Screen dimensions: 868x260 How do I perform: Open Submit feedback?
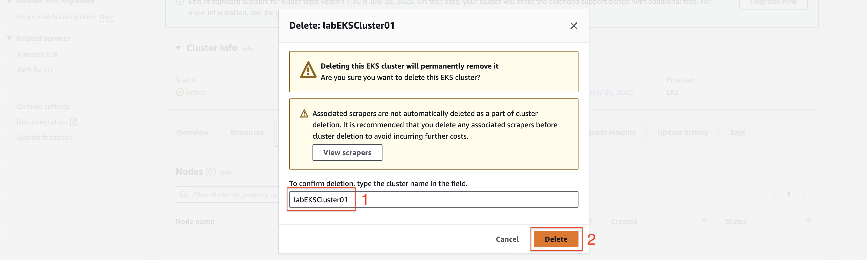(44, 138)
